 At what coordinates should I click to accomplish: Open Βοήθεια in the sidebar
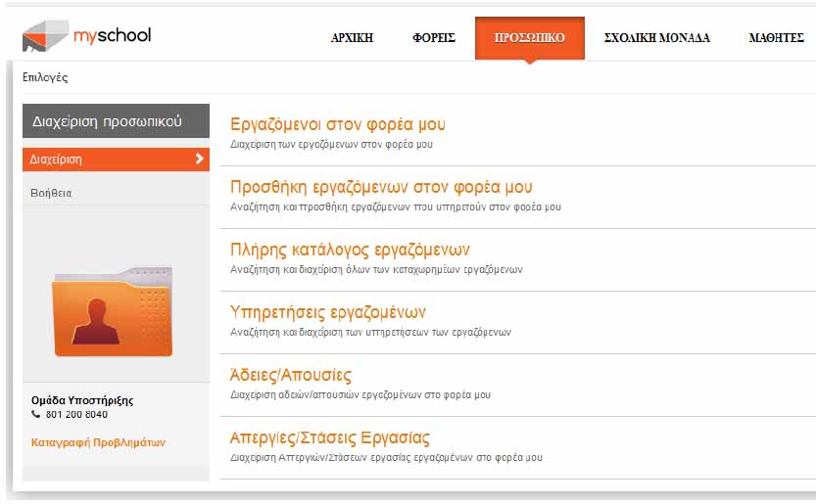click(52, 193)
